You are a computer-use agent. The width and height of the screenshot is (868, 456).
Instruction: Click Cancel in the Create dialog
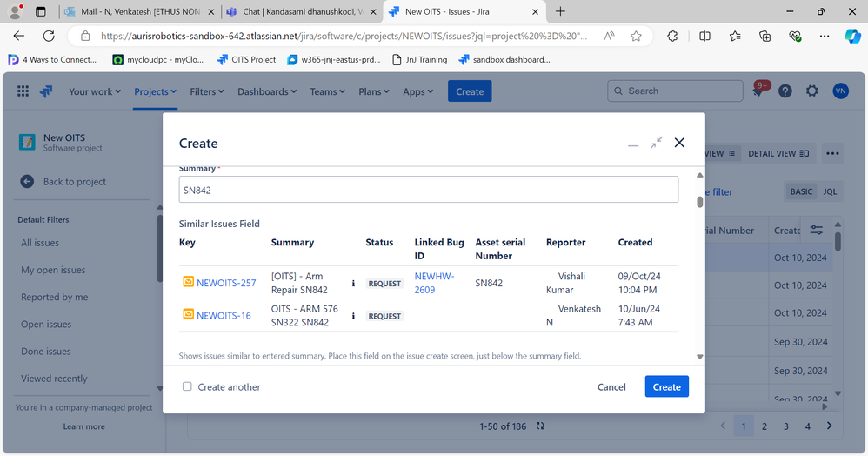pos(611,386)
